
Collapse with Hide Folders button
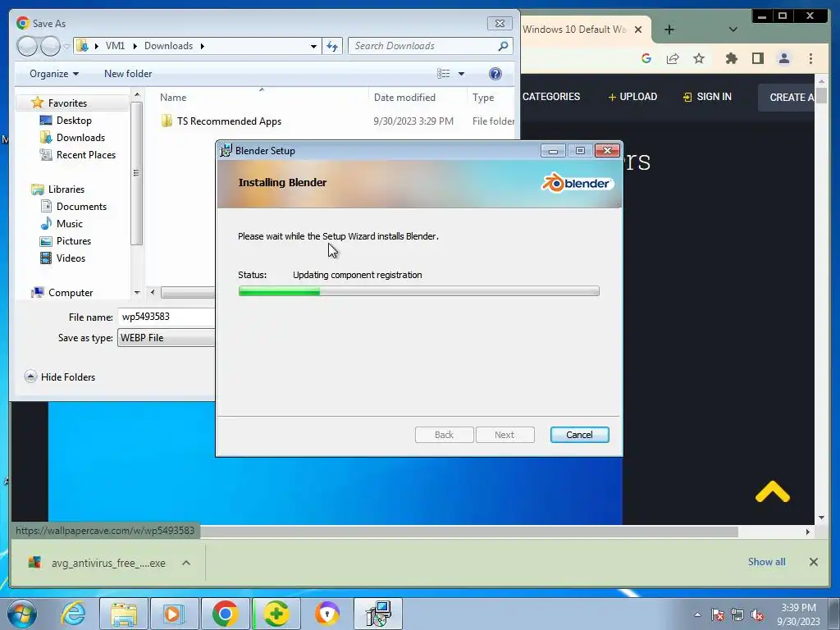coord(60,377)
